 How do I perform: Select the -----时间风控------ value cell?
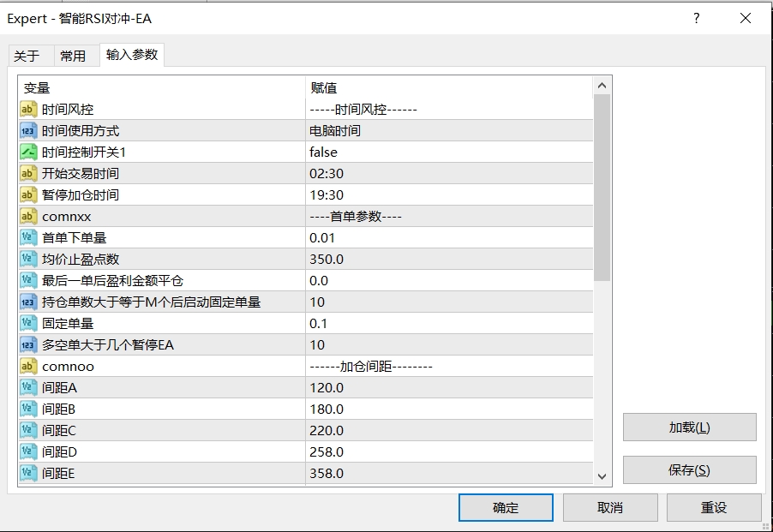[x=449, y=110]
